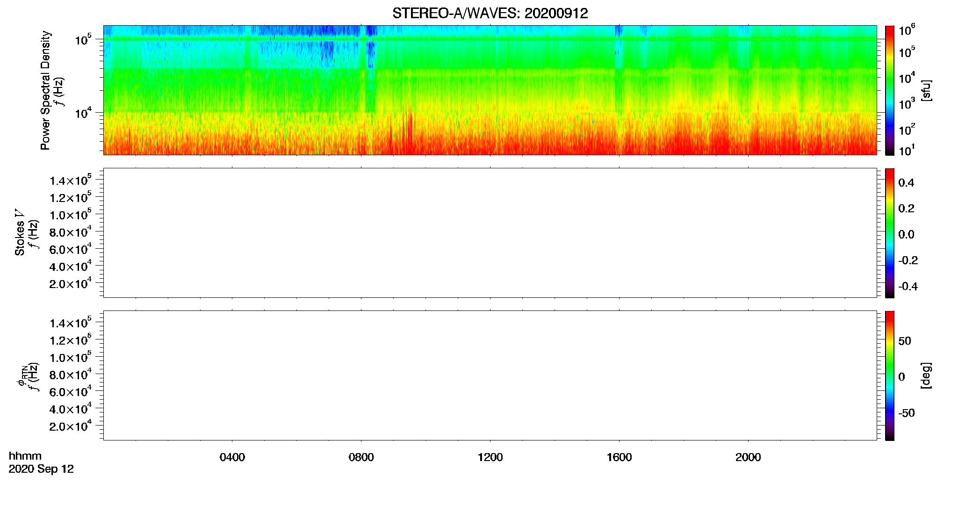Click the -0.4 label on Stokes color bar
The width and height of the screenshot is (980, 505).
[x=908, y=287]
